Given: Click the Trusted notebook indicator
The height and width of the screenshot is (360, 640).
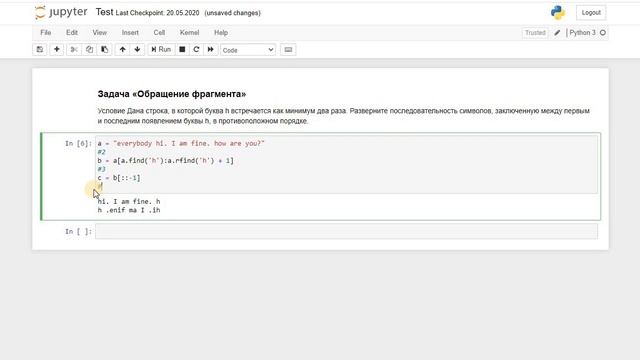Looking at the screenshot, I should 535,33.
